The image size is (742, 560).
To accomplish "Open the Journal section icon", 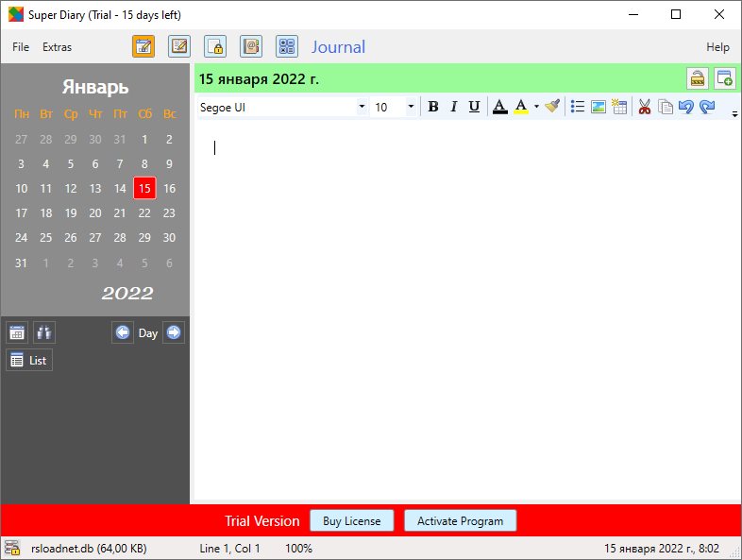I will [143, 46].
